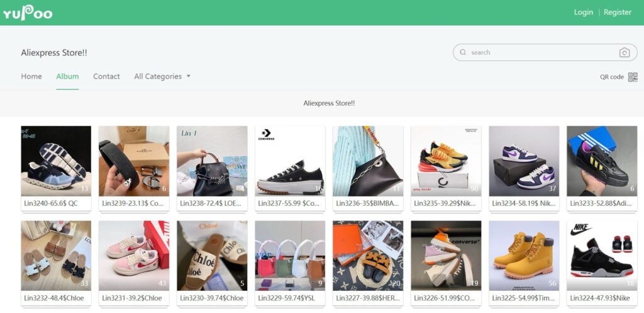Click the magnifier search icon
The height and width of the screenshot is (313, 644).
463,52
